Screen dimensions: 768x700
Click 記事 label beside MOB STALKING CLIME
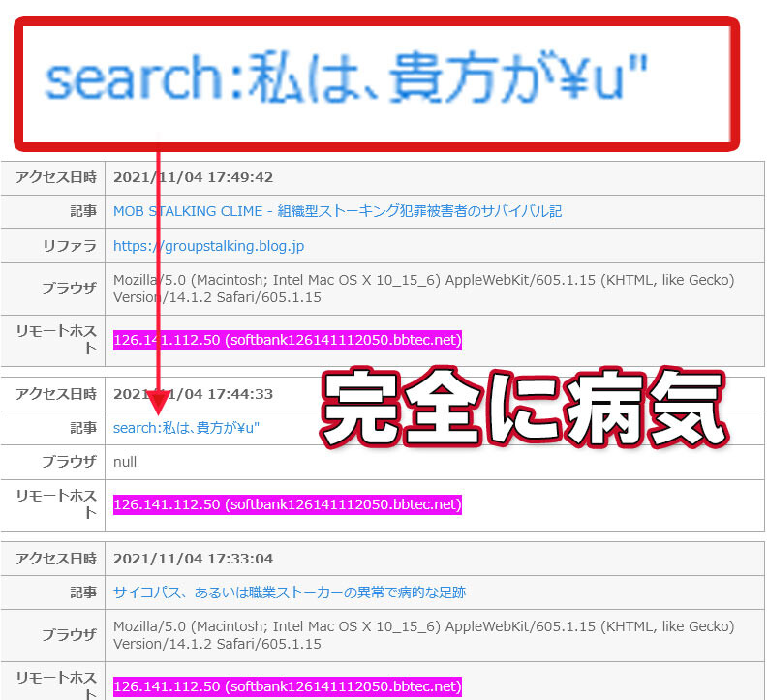(x=83, y=211)
